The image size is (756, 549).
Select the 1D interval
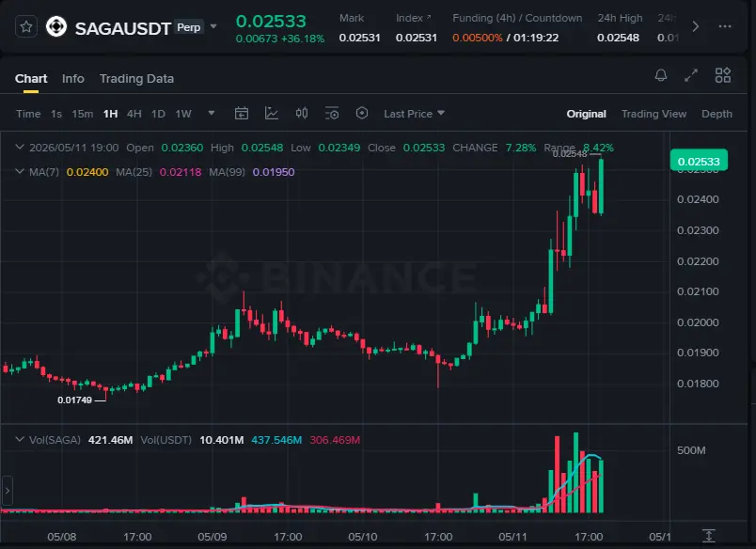(158, 114)
